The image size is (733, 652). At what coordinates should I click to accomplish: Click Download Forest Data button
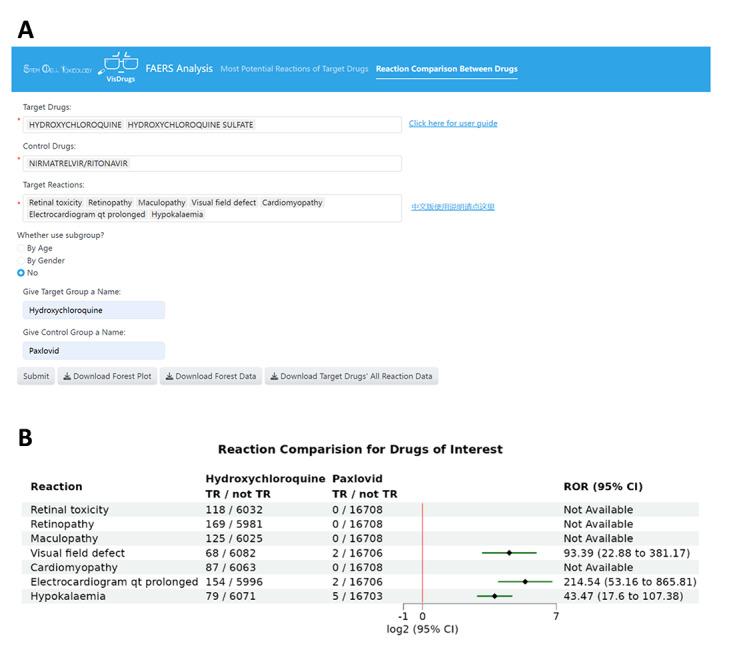pos(211,376)
